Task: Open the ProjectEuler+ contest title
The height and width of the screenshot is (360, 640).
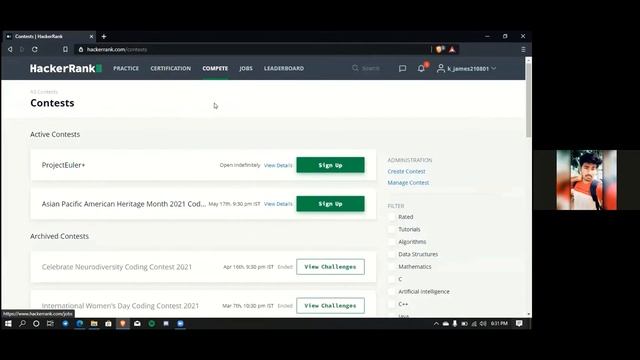Action: (x=63, y=165)
